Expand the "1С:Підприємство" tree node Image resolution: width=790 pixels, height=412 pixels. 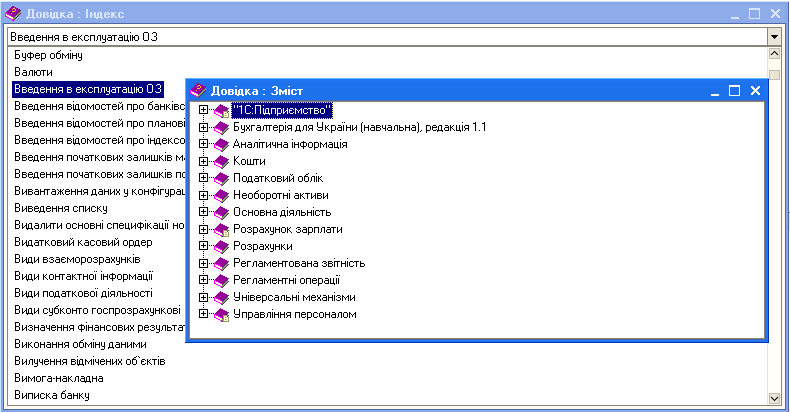click(203, 110)
